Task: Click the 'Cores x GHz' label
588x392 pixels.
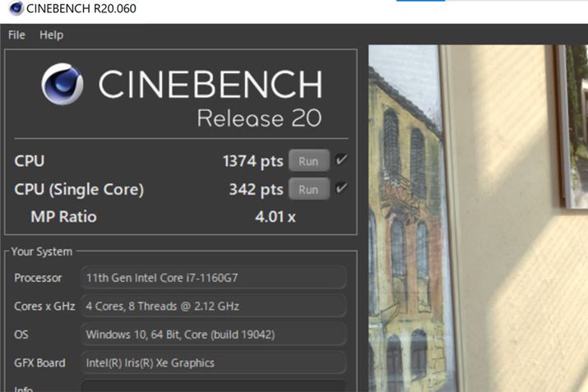Action: [x=44, y=307]
